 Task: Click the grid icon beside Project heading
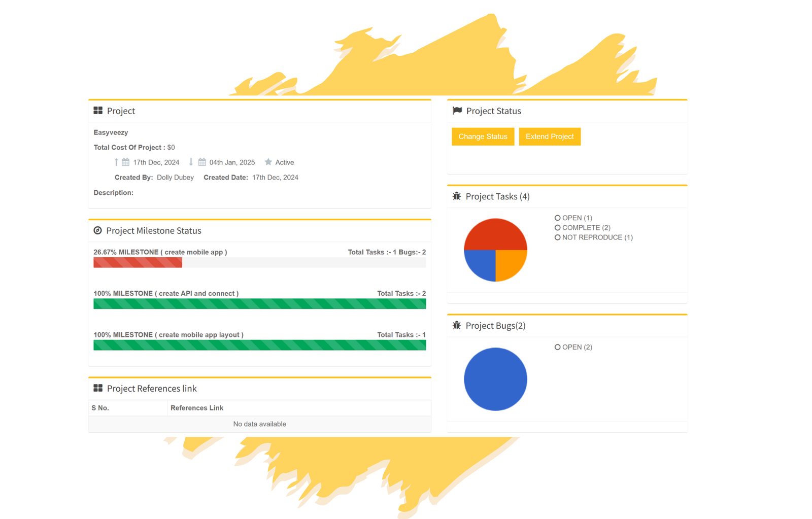tap(98, 111)
